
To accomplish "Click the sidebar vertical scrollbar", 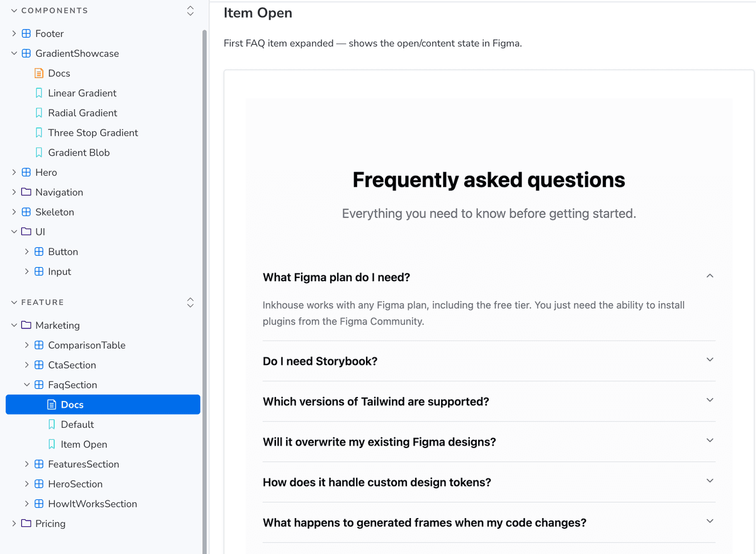I will coord(203,252).
